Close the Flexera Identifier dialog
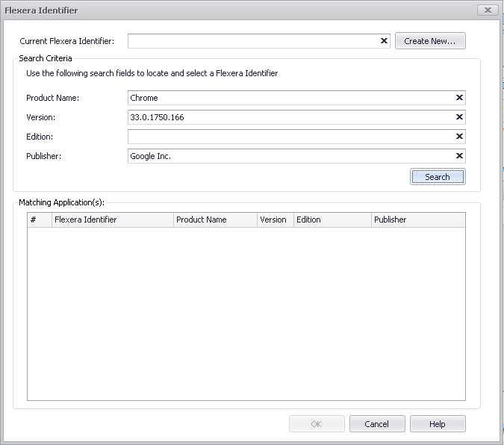 click(487, 10)
